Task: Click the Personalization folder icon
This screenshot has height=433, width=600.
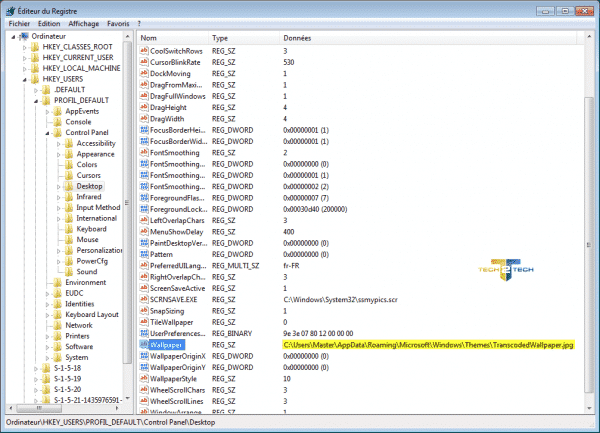Action: [68, 250]
